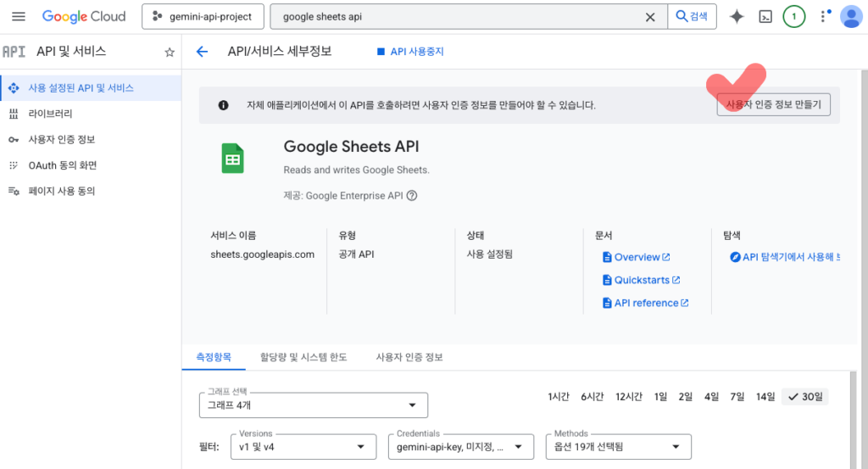Open the hamburger navigation menu

(19, 17)
